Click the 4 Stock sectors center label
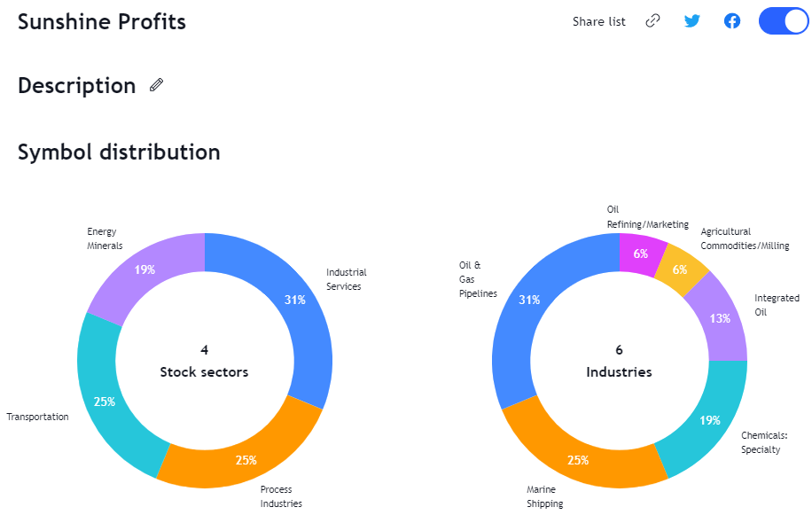This screenshot has width=812, height=515. pyautogui.click(x=204, y=362)
